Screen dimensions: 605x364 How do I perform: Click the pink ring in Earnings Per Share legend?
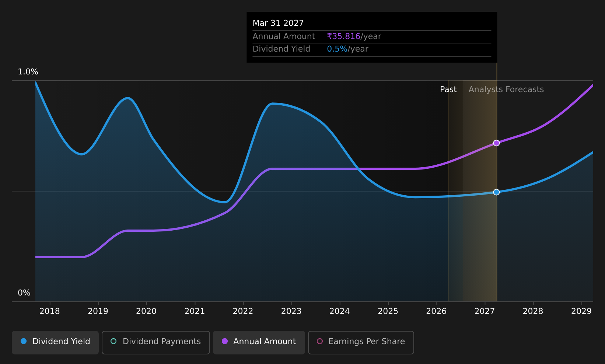[x=320, y=341]
